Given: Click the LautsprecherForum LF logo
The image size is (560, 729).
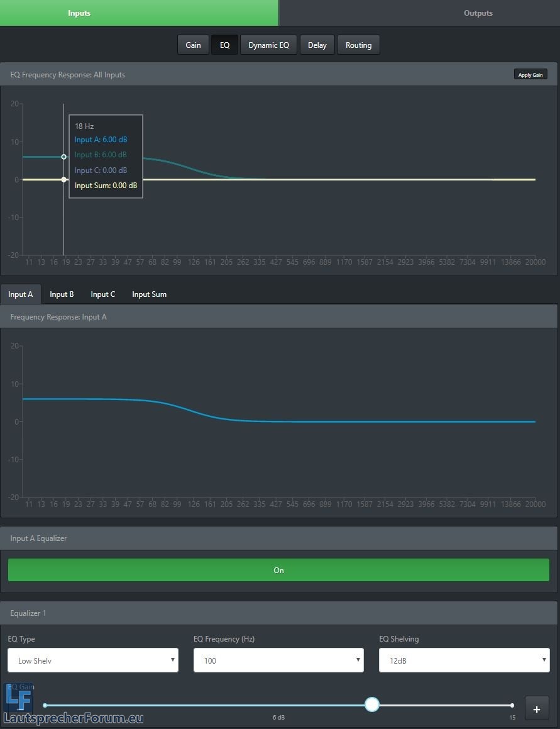Looking at the screenshot, I should coord(19,698).
